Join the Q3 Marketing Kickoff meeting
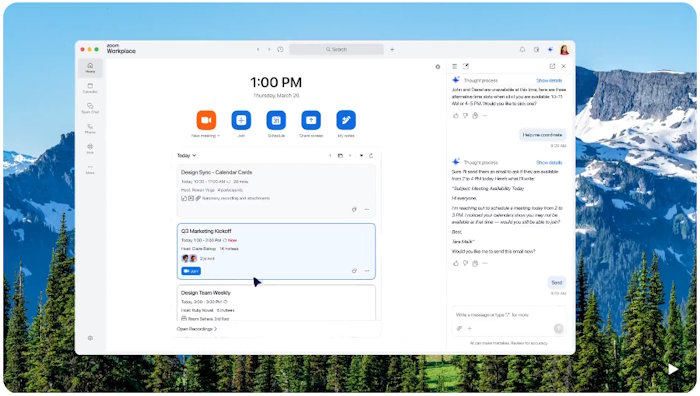700x396 pixels. pos(191,271)
